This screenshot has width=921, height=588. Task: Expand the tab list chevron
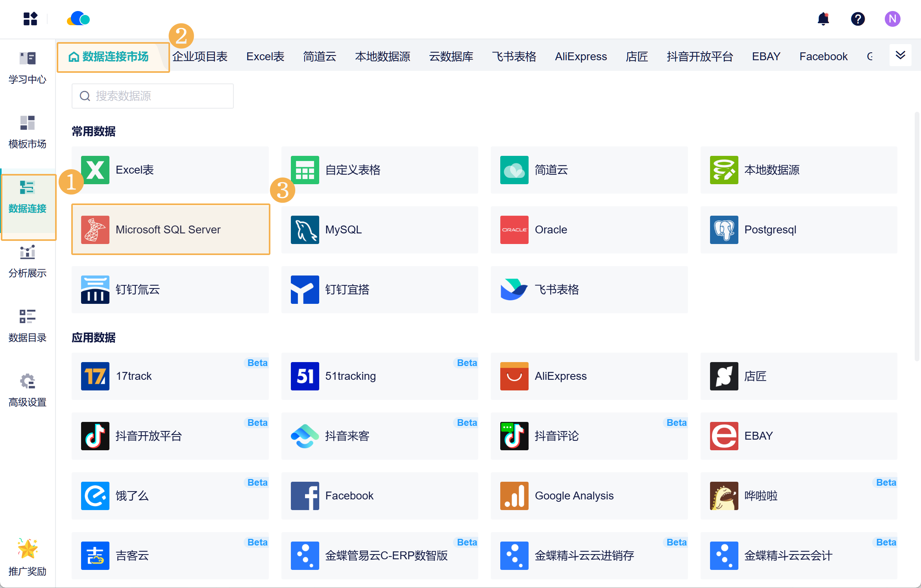900,55
